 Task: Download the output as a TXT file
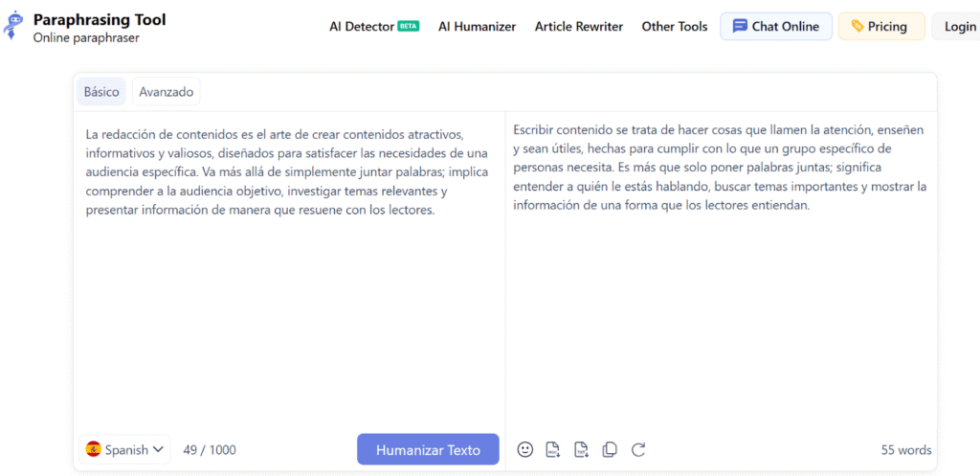click(581, 449)
